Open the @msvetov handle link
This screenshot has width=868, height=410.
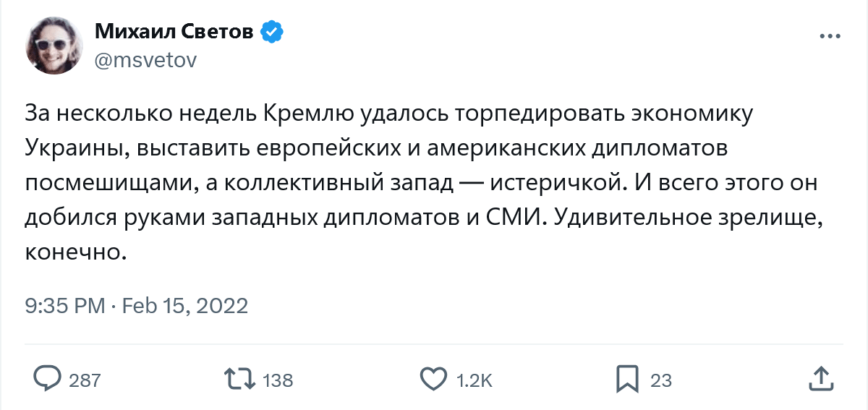145,60
